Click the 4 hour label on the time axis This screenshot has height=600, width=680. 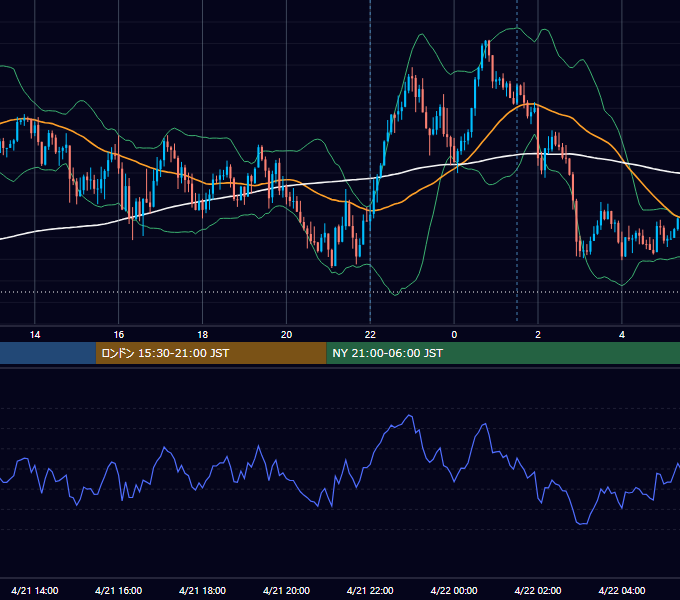622,335
